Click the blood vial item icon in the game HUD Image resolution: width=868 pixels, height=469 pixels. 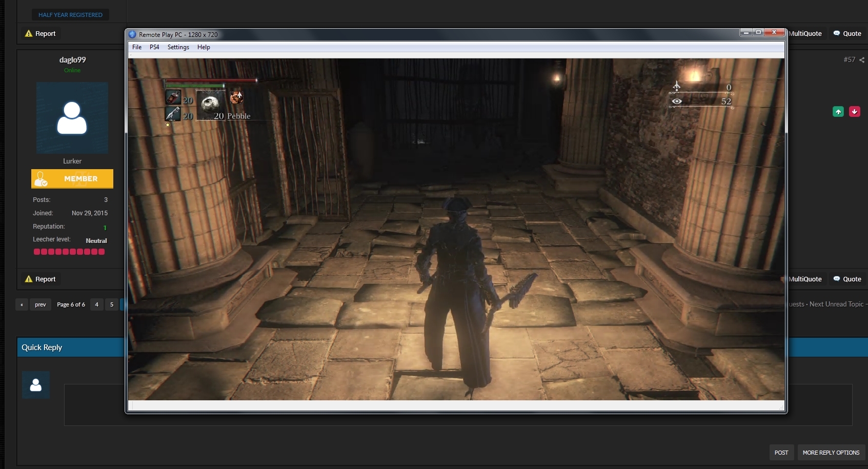coord(173,97)
